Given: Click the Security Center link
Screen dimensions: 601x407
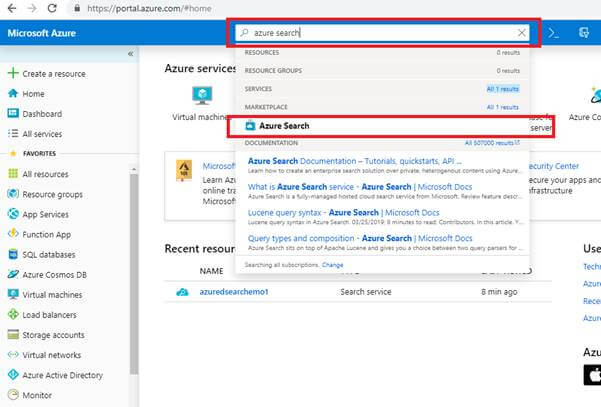Looking at the screenshot, I should [x=554, y=166].
